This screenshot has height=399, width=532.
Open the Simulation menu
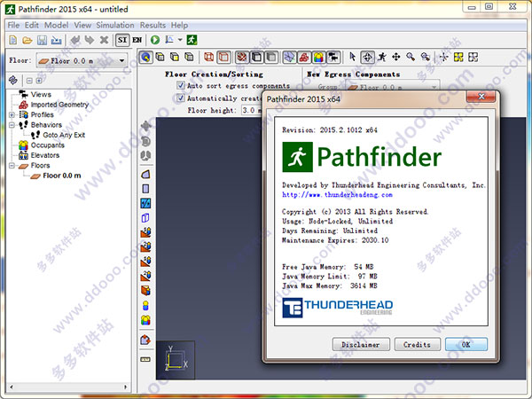115,25
